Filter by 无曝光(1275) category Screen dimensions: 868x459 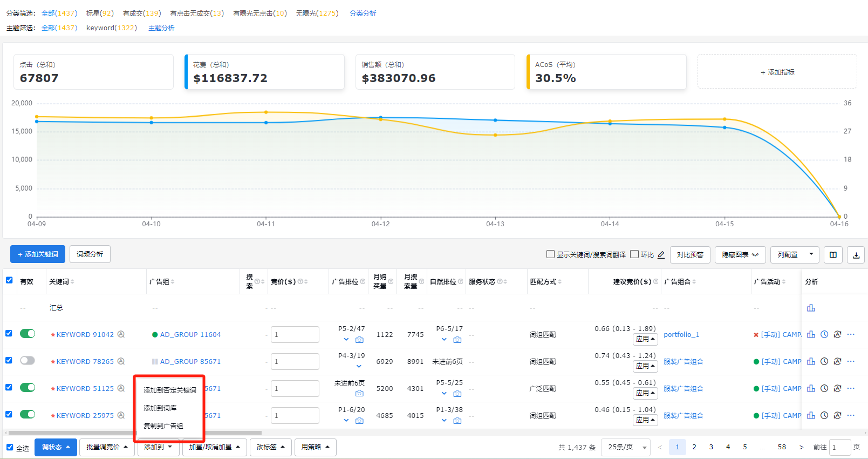pyautogui.click(x=317, y=13)
